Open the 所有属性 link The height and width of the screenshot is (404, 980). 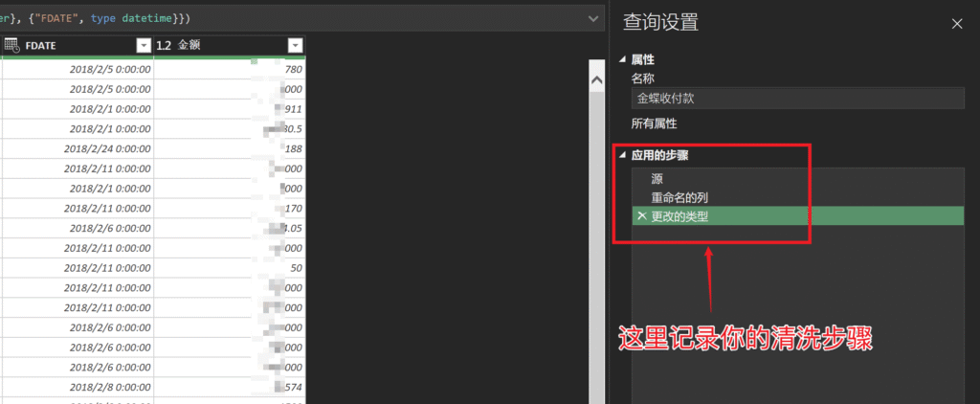[x=654, y=123]
